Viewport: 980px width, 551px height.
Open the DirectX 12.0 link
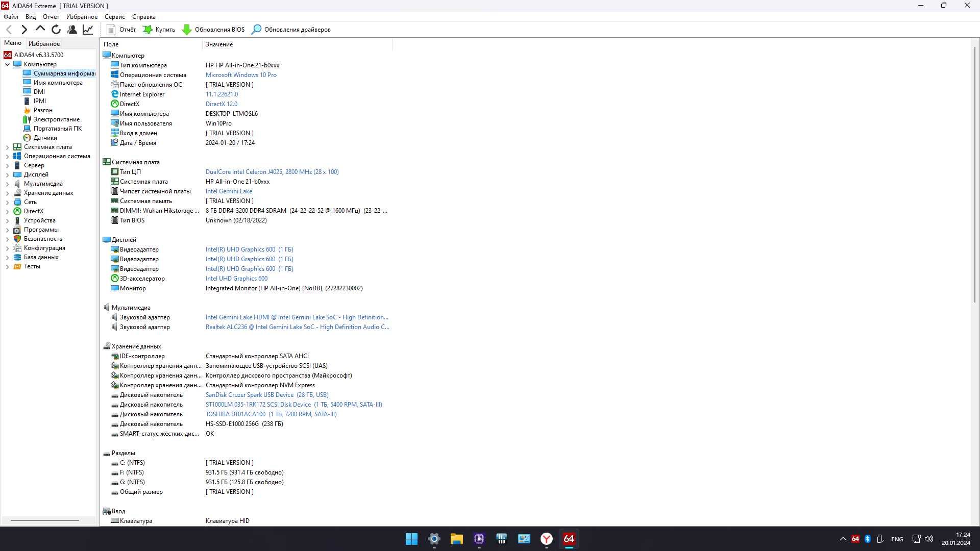(x=221, y=104)
